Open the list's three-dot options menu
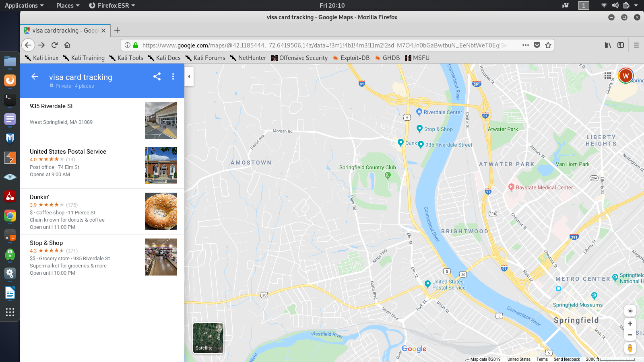644x362 pixels. [x=173, y=76]
